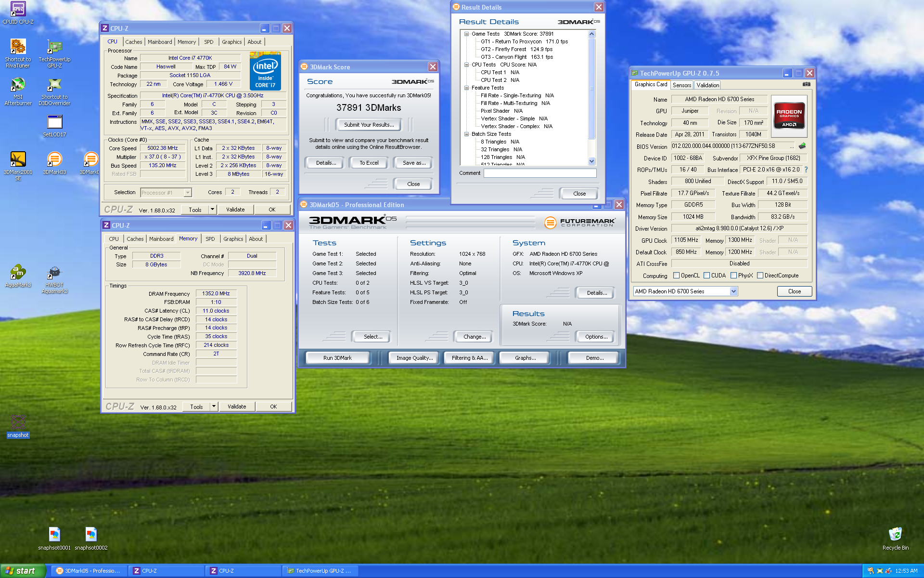Click the Change... button under Settings

(475, 337)
